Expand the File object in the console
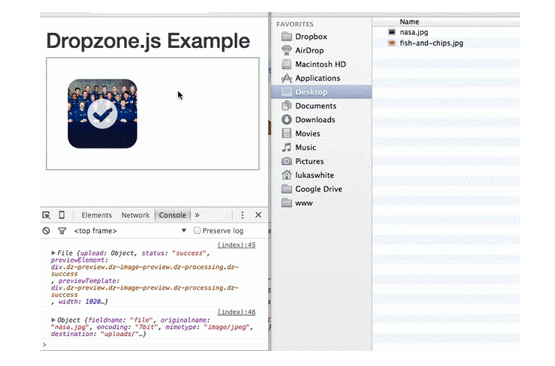 53,253
